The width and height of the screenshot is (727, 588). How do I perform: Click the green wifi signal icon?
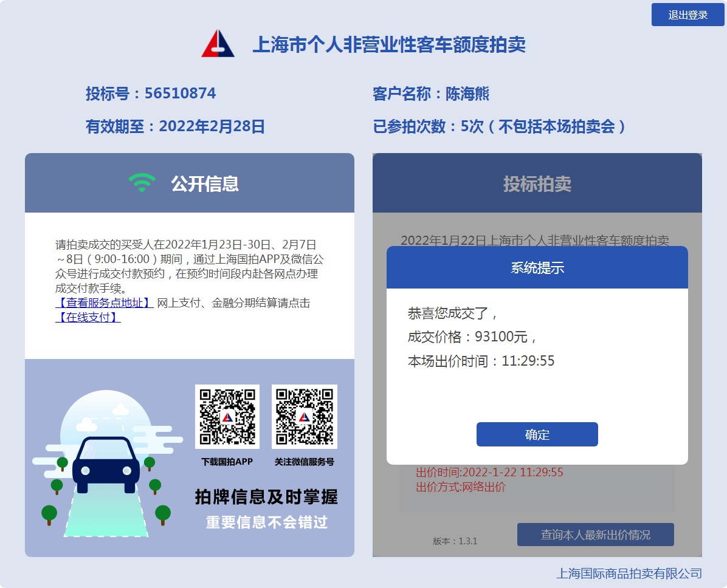142,183
